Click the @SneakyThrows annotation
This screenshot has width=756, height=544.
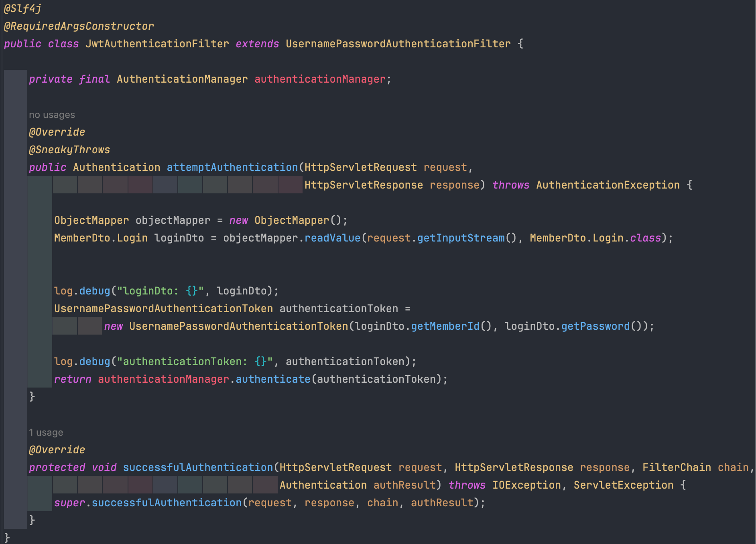[x=69, y=150]
